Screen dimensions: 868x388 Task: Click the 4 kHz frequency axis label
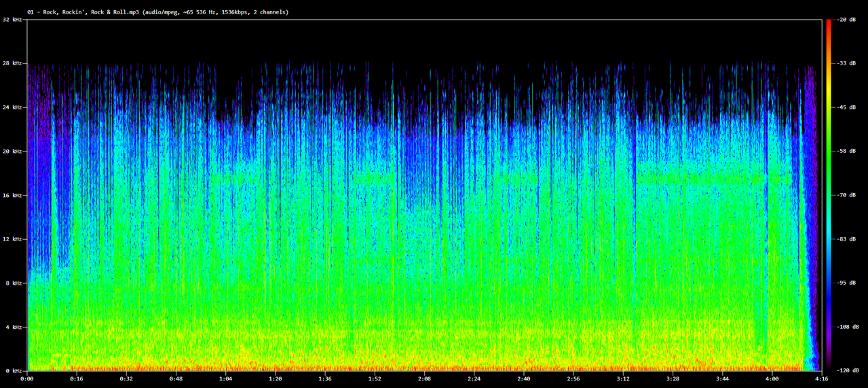[x=14, y=327]
